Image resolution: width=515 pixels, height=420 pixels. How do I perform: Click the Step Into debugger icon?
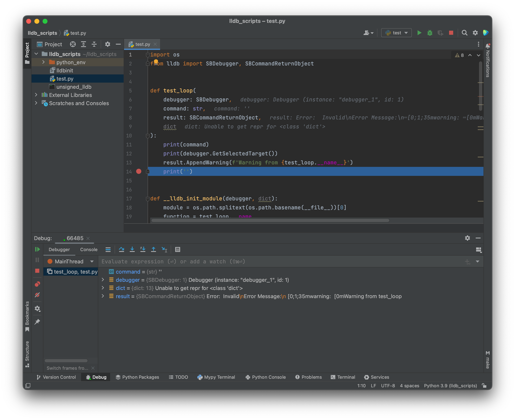pyautogui.click(x=132, y=249)
